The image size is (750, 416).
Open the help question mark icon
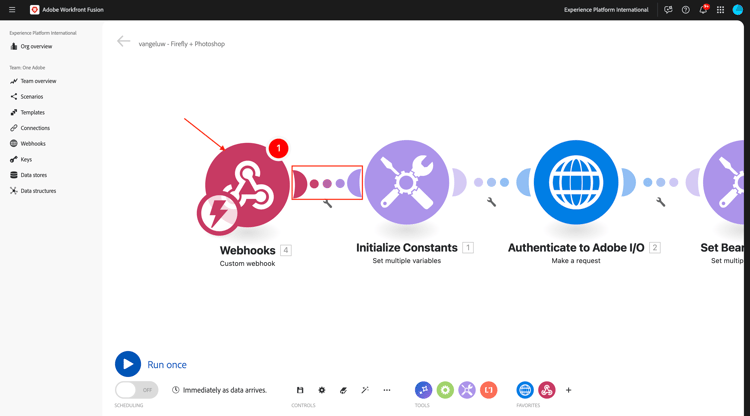(x=685, y=10)
